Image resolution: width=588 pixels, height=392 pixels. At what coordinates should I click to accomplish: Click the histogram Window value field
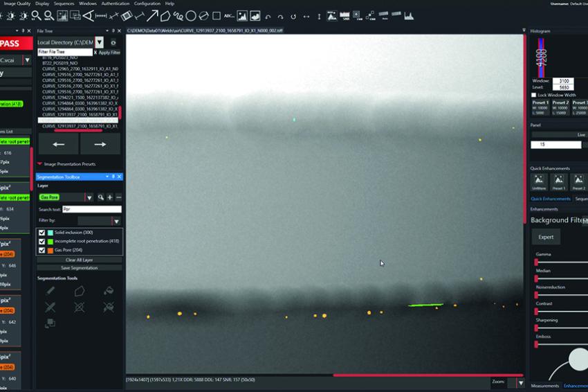[563, 81]
